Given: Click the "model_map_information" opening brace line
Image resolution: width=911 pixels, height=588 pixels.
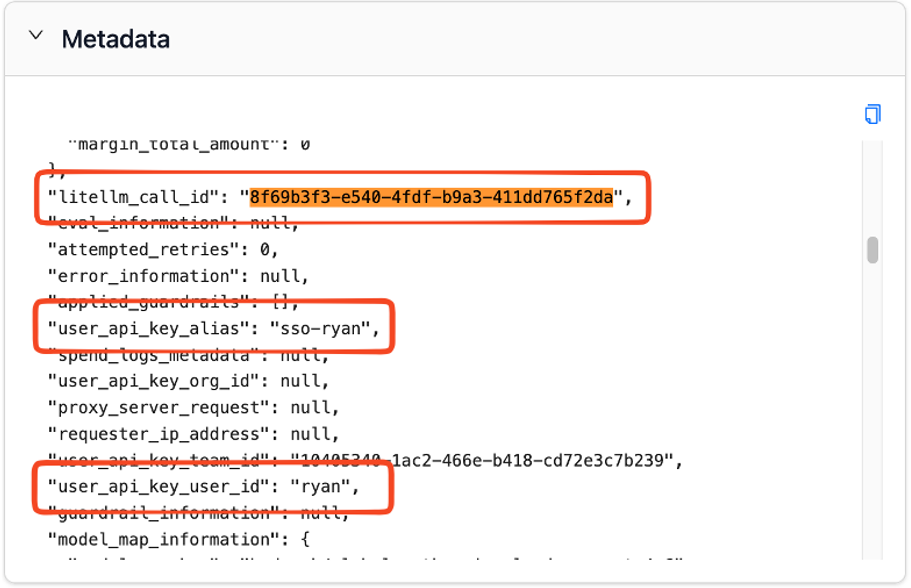Looking at the screenshot, I should coord(179,539).
